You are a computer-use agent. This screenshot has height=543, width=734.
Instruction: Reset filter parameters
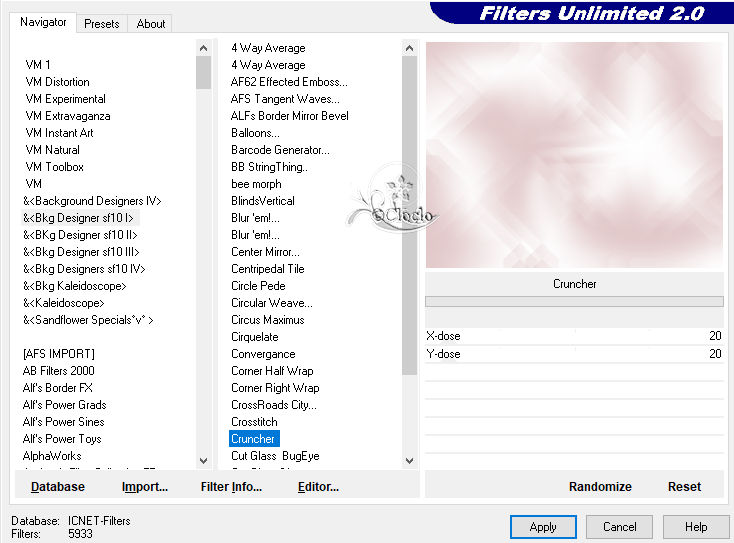point(684,487)
